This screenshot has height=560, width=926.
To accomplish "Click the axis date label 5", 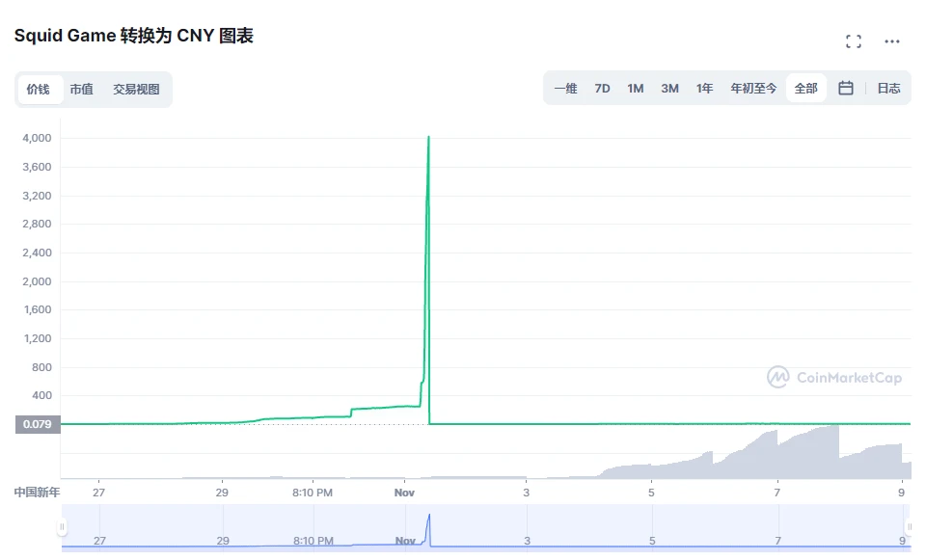I will 651,493.
